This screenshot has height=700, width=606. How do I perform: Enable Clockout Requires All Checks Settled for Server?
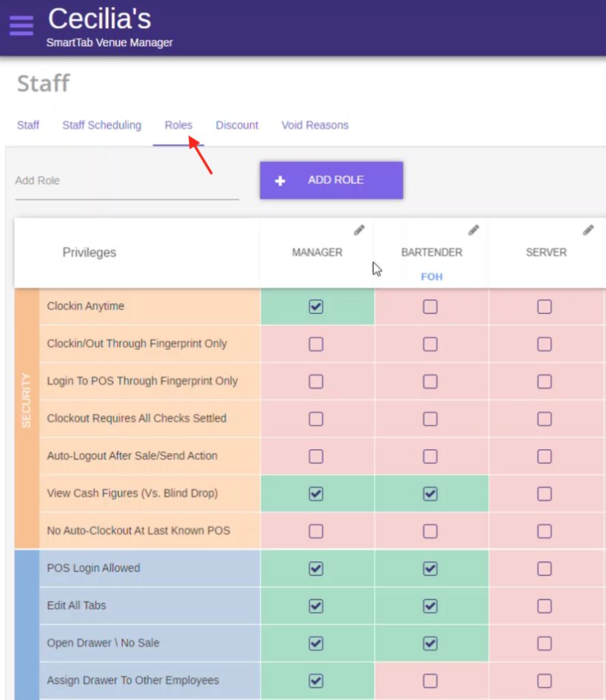pyautogui.click(x=544, y=419)
